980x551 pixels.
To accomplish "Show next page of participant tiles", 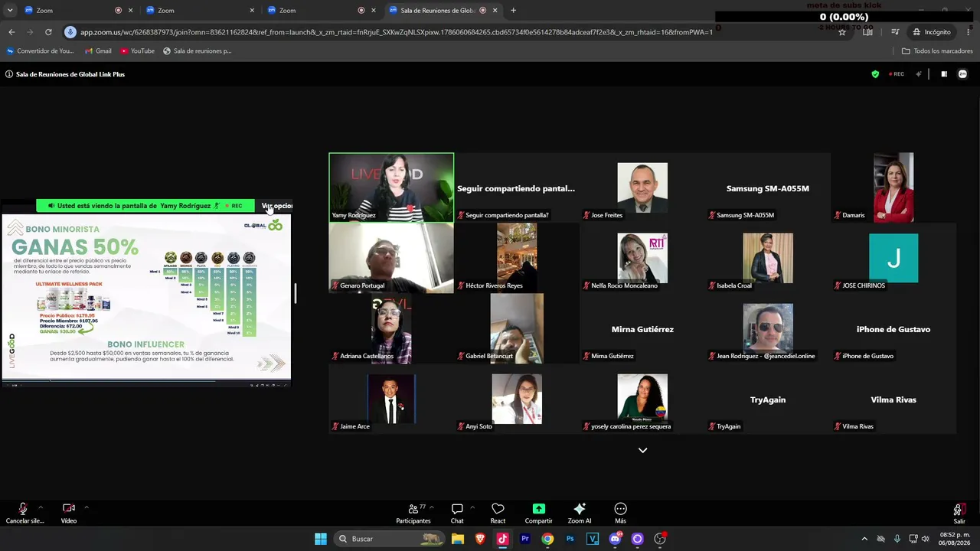I will coord(643,450).
